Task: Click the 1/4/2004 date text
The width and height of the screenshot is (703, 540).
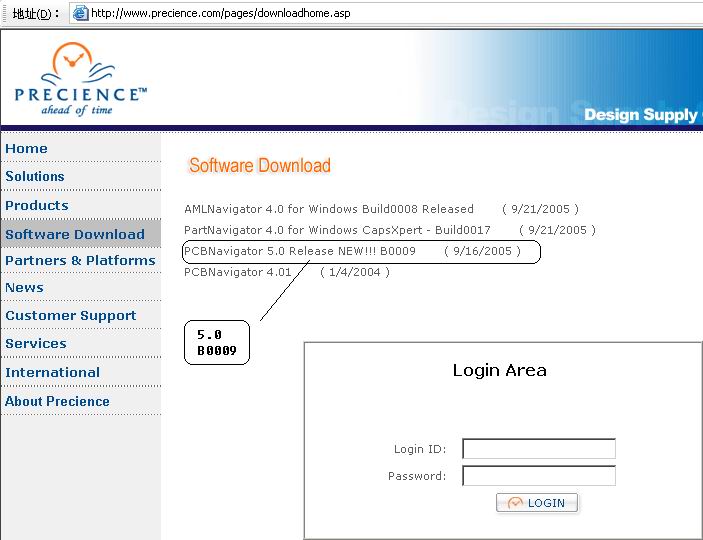Action: [x=355, y=272]
